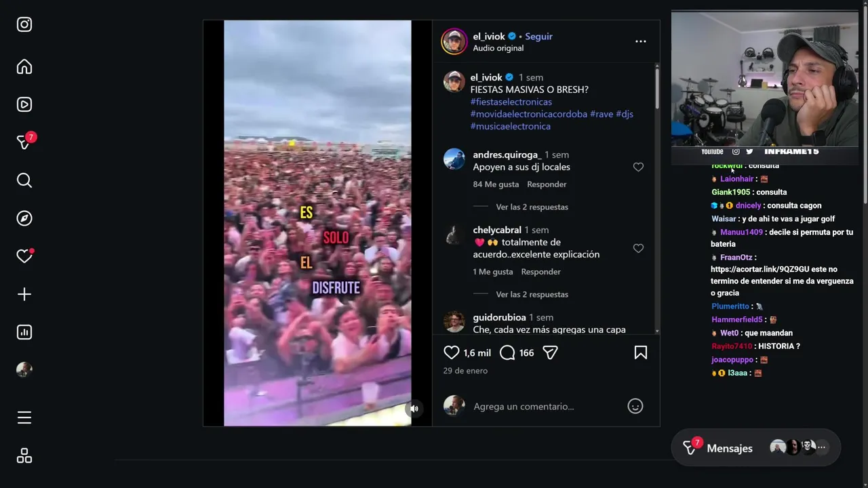Open Instagram home feed icon
Viewport: 868px width, 488px height.
(24, 67)
